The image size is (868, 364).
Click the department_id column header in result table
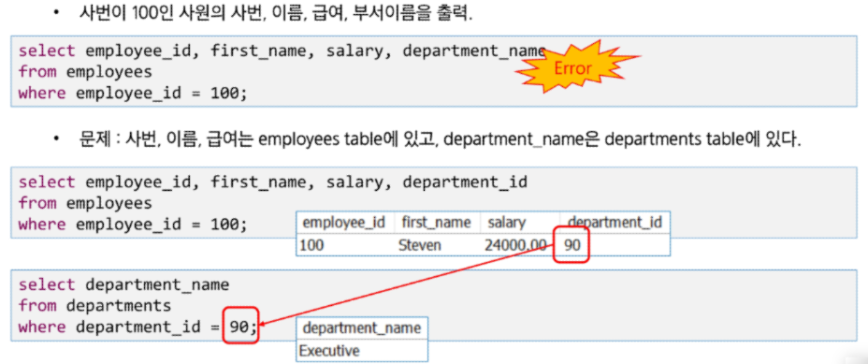point(615,223)
